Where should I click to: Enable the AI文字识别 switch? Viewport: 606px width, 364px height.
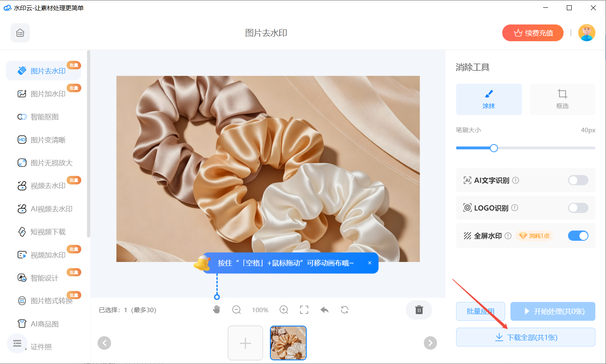(x=578, y=180)
